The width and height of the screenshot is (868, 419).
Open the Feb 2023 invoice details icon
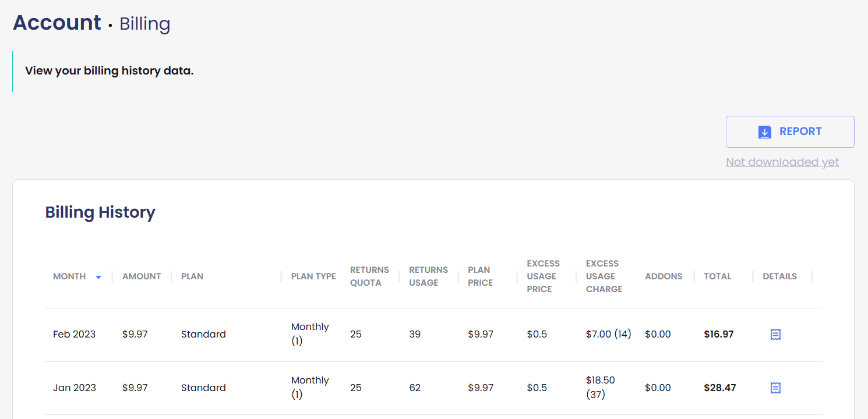coord(775,334)
